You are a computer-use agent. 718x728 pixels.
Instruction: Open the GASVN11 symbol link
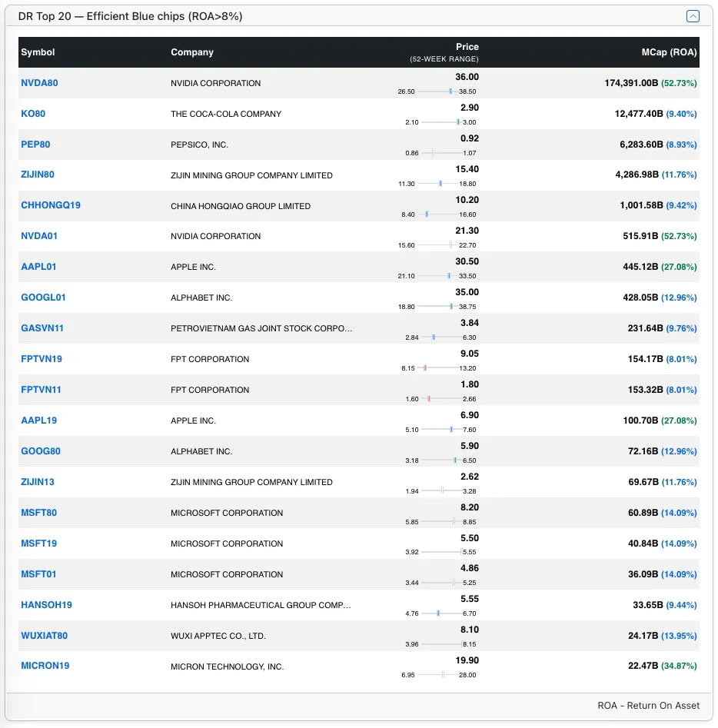click(42, 328)
